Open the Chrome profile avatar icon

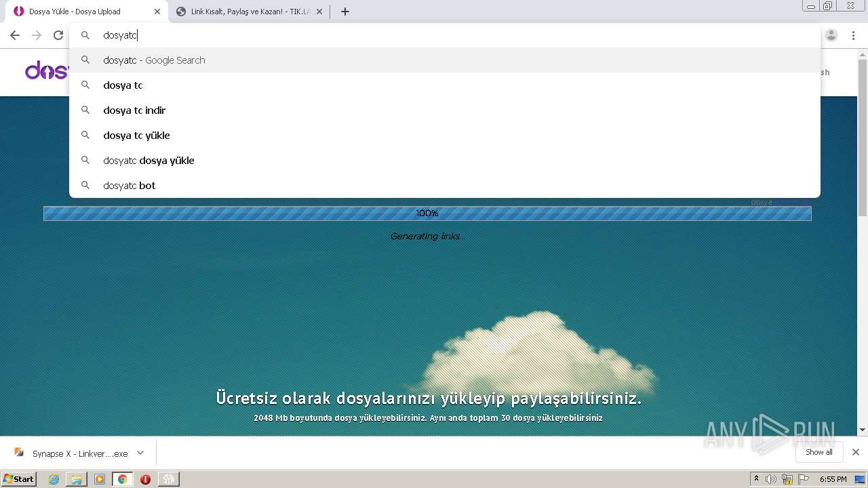coord(831,35)
